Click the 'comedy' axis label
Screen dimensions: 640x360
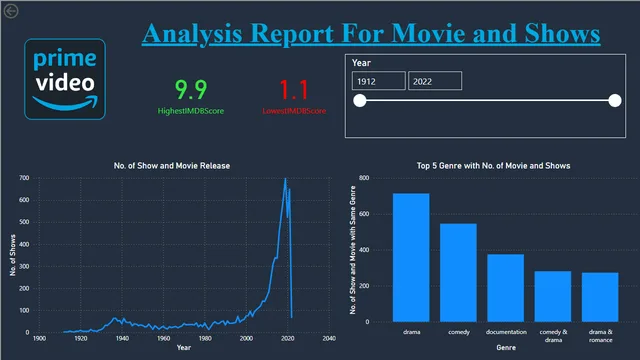click(x=459, y=332)
